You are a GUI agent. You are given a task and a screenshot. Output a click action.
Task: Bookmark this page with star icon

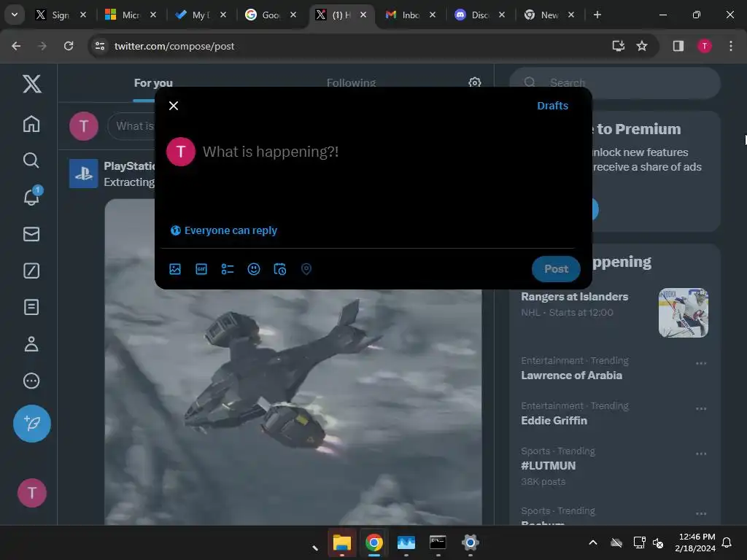(642, 46)
